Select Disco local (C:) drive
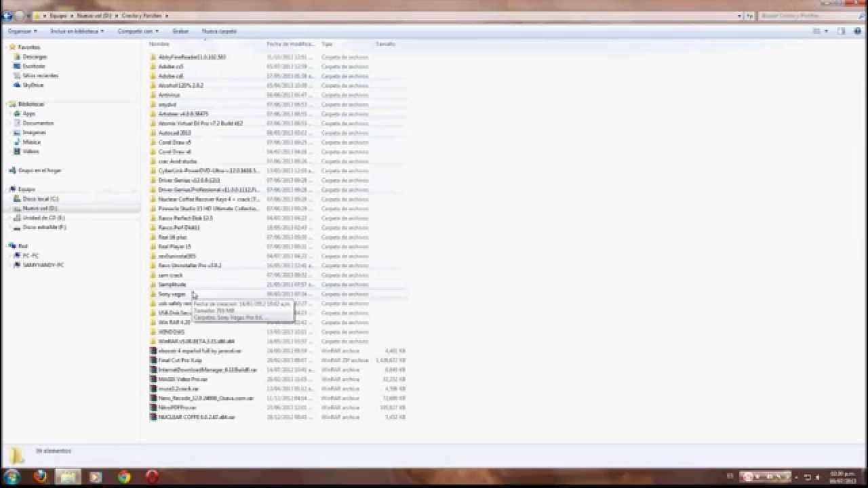Image resolution: width=868 pixels, height=488 pixels. (x=40, y=199)
